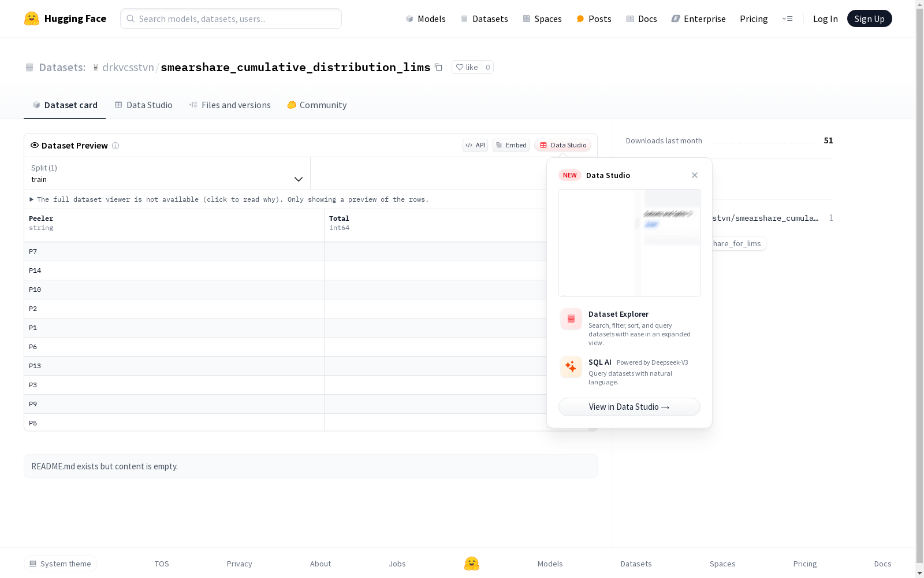This screenshot has height=578, width=924.
Task: Click the Data Studio preview thumbnail
Action: click(x=629, y=243)
